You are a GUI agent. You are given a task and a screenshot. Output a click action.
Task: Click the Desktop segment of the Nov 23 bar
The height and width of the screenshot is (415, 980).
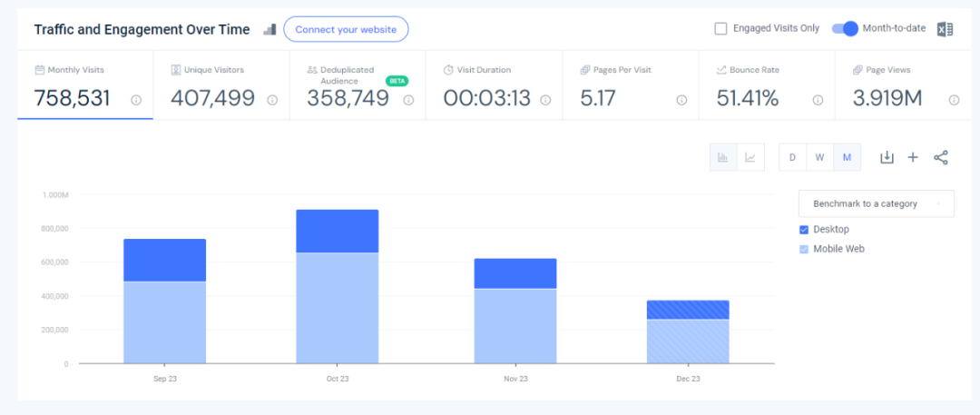point(515,273)
